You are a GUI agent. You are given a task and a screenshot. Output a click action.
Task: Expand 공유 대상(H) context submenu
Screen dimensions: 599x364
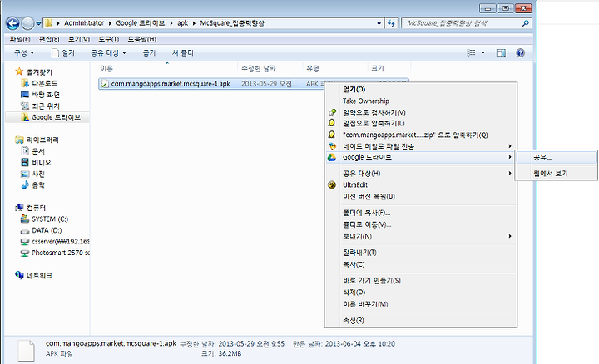(421, 174)
